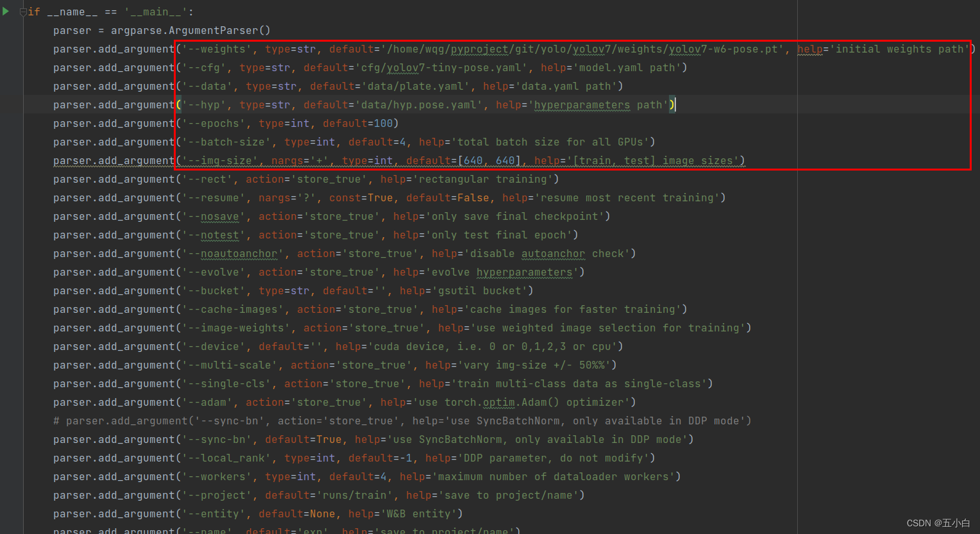Click the 'vary img-size +/- 50%%' help text
Viewport: 980px width, 534px height.
pyautogui.click(x=534, y=365)
